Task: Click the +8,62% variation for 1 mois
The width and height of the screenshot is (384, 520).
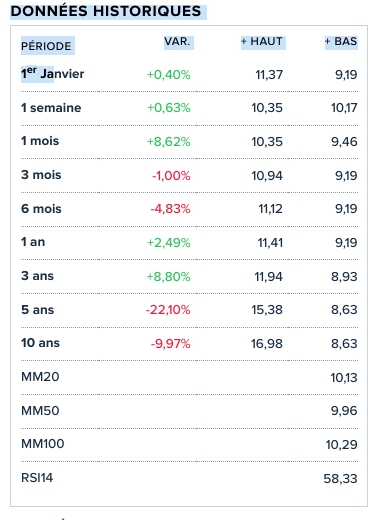Action: pos(169,142)
